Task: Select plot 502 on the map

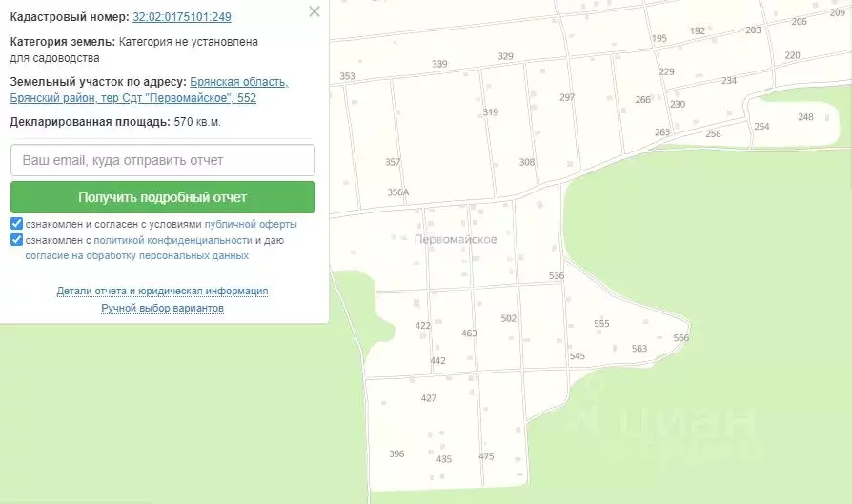Action: pyautogui.click(x=509, y=318)
